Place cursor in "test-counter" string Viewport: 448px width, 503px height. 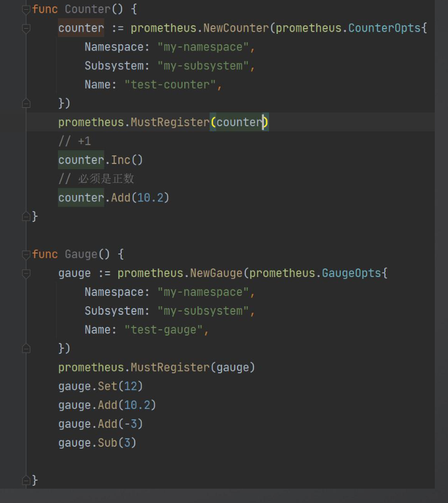(170, 85)
